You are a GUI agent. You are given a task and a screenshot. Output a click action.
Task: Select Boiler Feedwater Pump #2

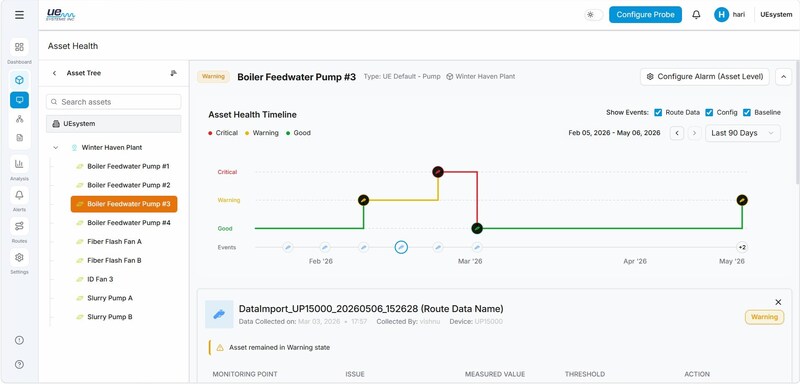(x=128, y=185)
